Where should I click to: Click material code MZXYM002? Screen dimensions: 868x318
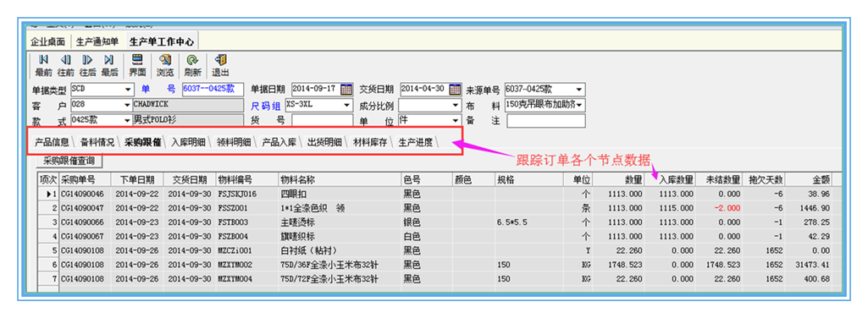coord(235,265)
